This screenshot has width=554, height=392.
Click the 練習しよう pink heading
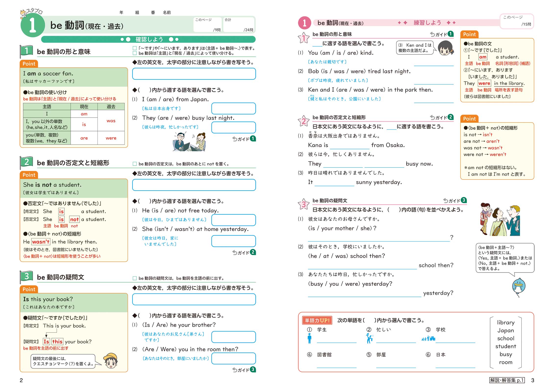427,23
